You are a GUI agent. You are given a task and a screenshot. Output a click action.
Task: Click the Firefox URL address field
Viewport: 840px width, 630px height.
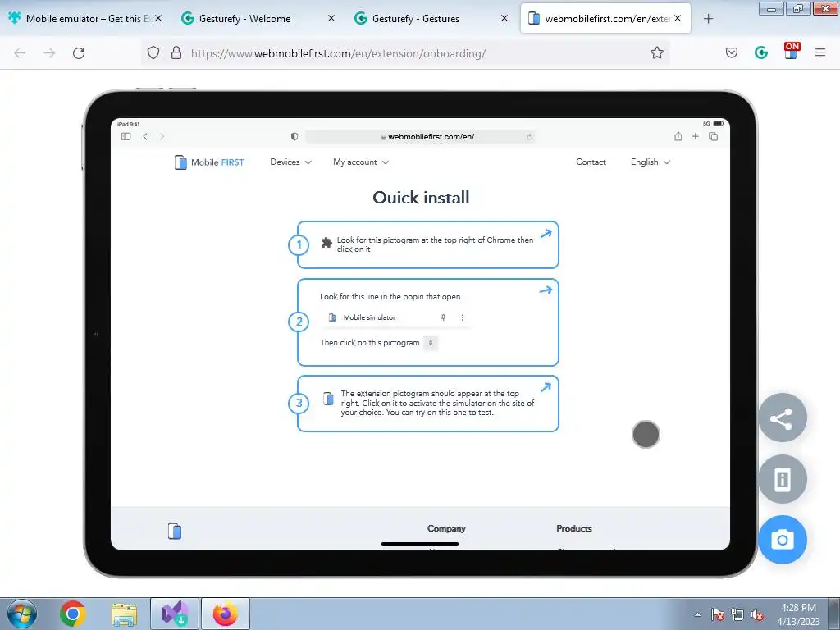click(405, 53)
